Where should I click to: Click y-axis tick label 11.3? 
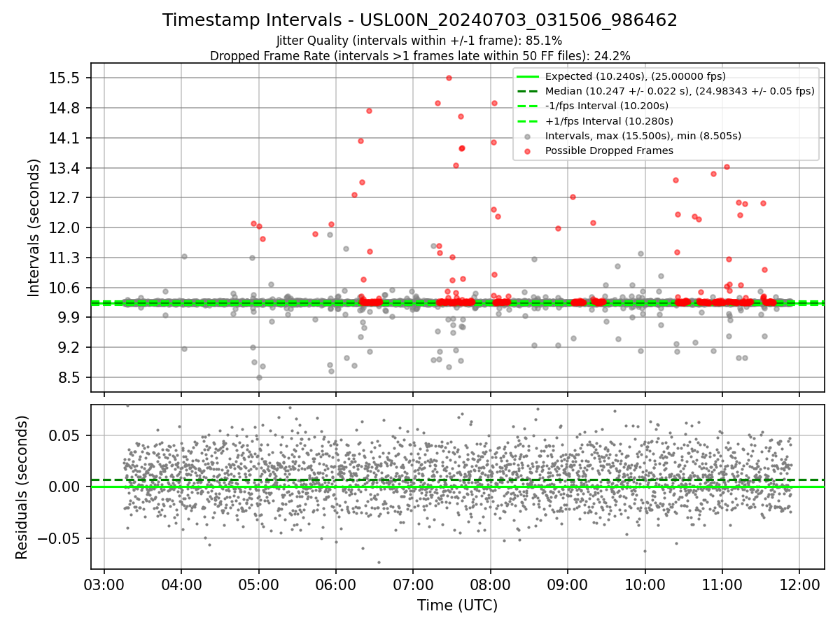pos(64,258)
